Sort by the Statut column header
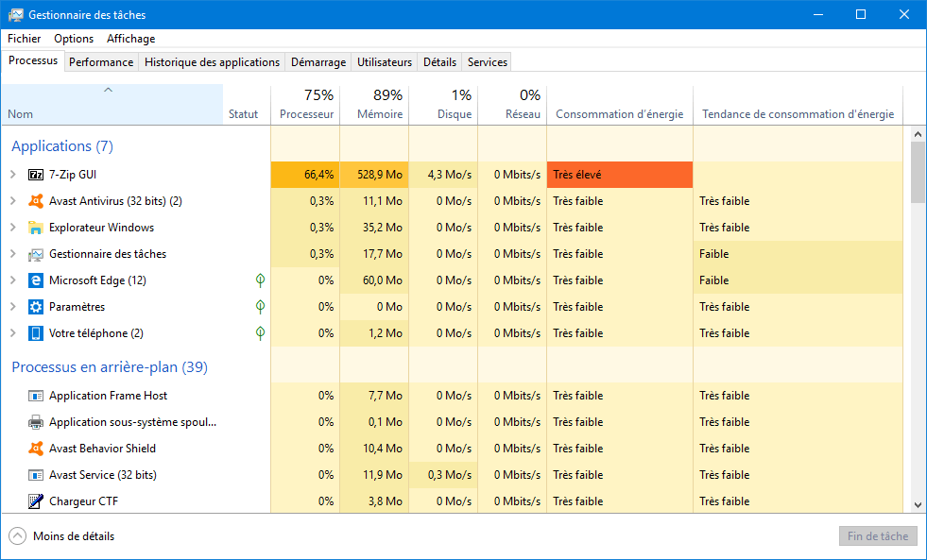This screenshot has height=560, width=927. point(247,105)
